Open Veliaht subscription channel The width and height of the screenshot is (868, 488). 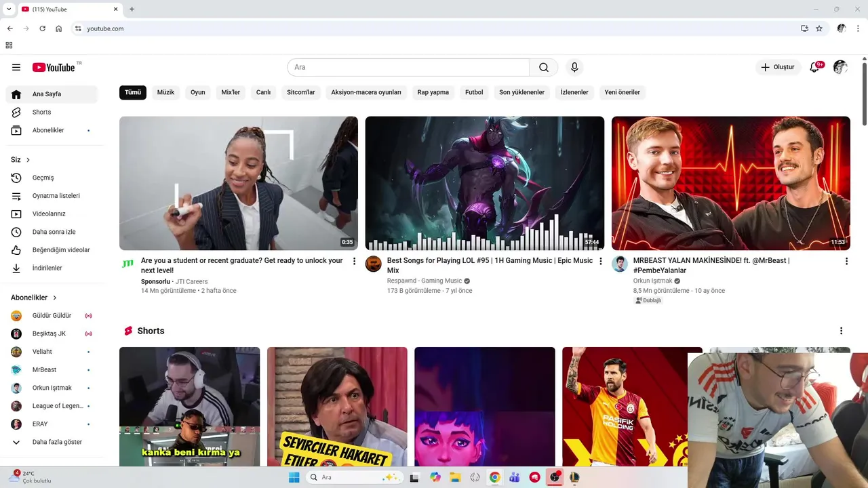pyautogui.click(x=52, y=352)
